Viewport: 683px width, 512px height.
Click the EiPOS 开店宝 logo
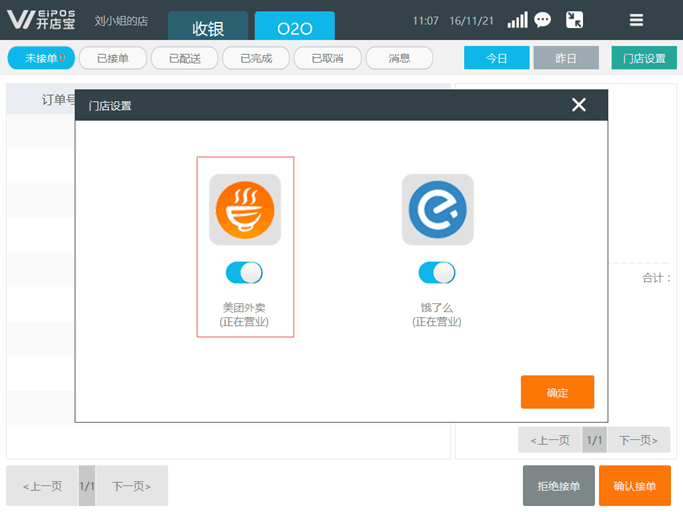[x=41, y=20]
